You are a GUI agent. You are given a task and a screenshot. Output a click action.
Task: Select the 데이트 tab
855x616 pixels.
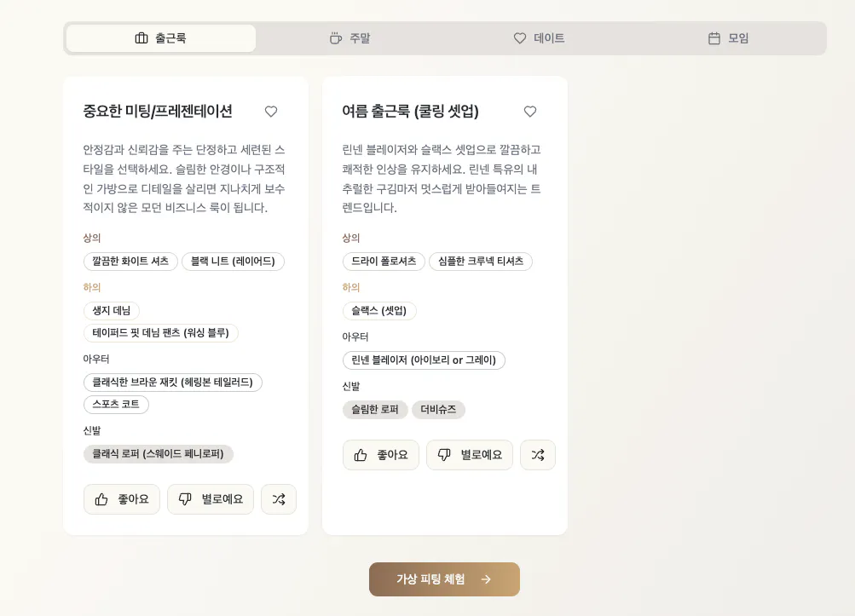pyautogui.click(x=540, y=38)
